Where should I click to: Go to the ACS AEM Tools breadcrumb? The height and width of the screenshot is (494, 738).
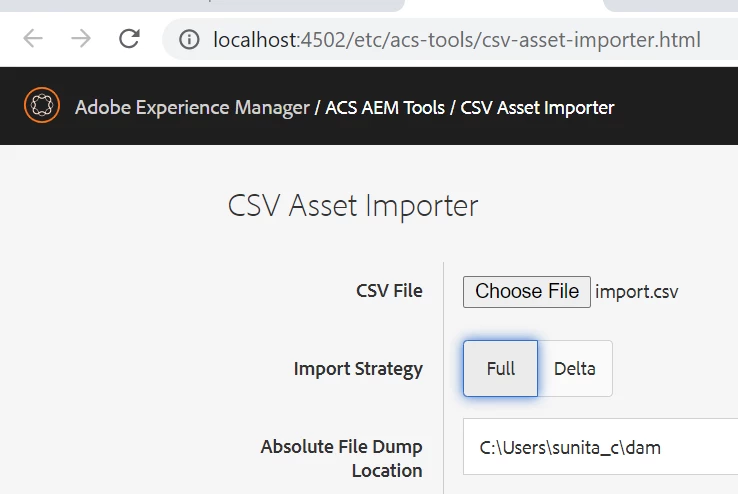coord(385,107)
